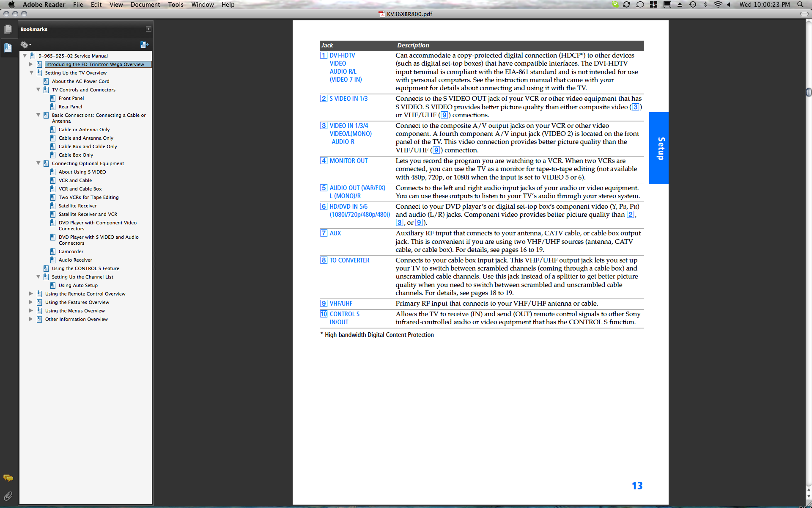Collapse the TV Controls and Connectors bookmark

coord(38,90)
